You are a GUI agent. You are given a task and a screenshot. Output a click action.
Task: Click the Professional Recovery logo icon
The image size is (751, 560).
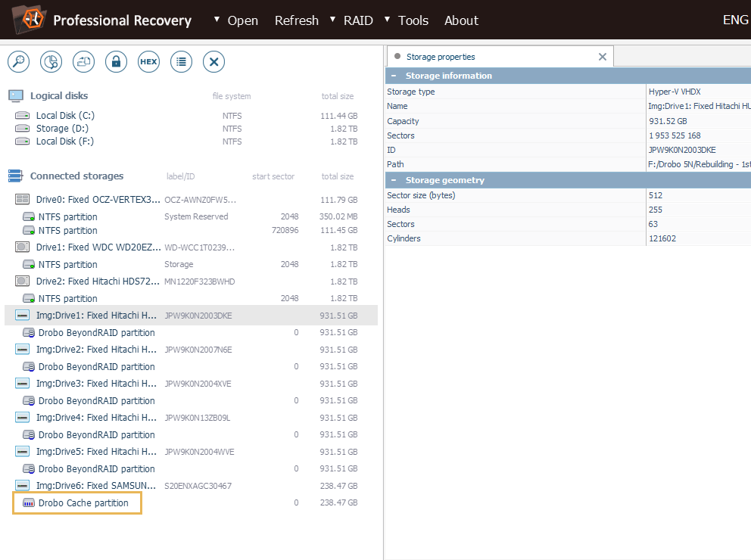[28, 20]
